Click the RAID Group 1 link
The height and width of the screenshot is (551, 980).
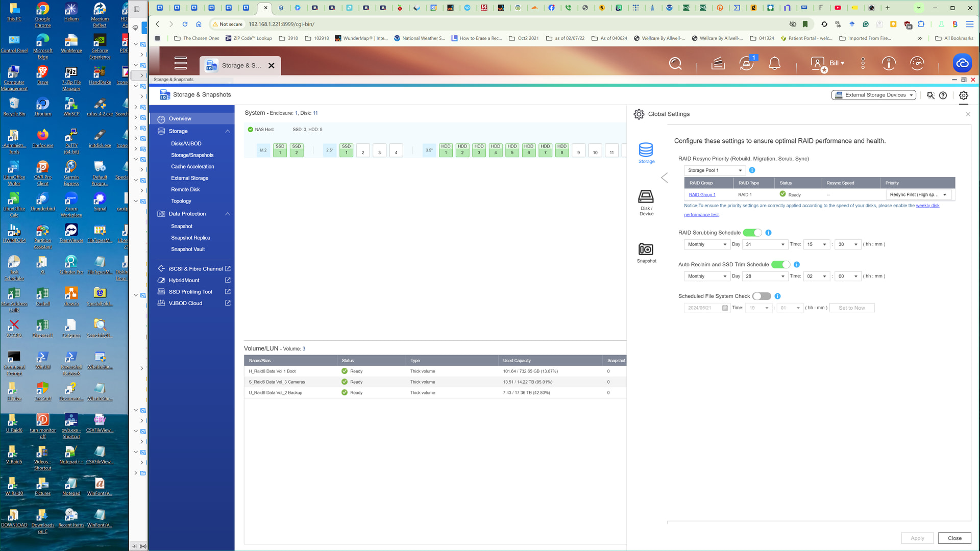pyautogui.click(x=702, y=195)
